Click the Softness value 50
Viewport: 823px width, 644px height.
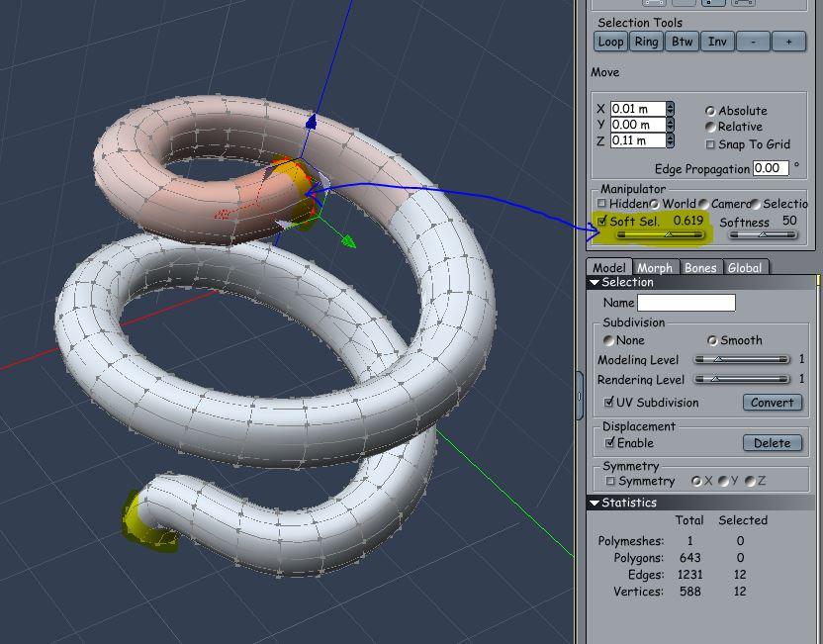[x=789, y=221]
